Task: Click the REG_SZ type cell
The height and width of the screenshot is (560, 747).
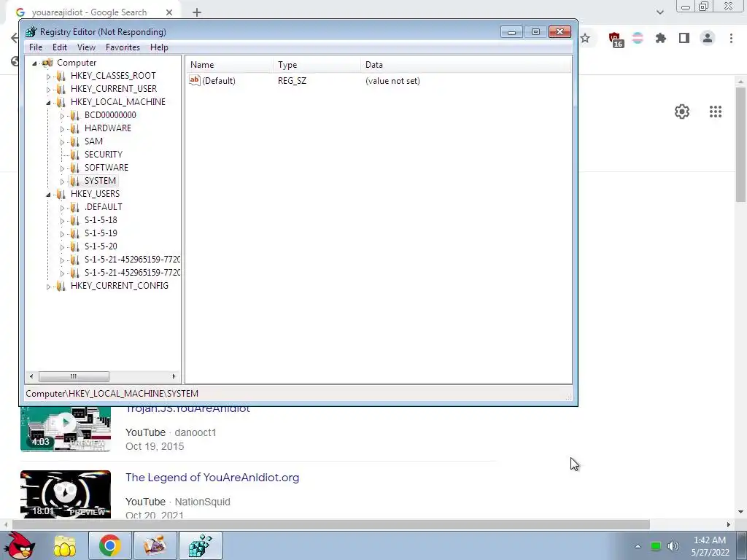Action: (x=292, y=81)
